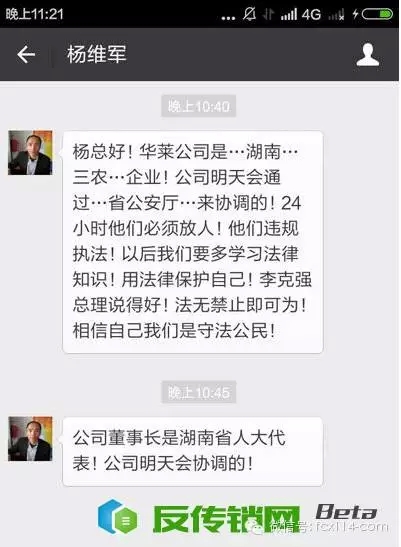
Task: Tap the data transfer arrows icon
Action: click(268, 14)
